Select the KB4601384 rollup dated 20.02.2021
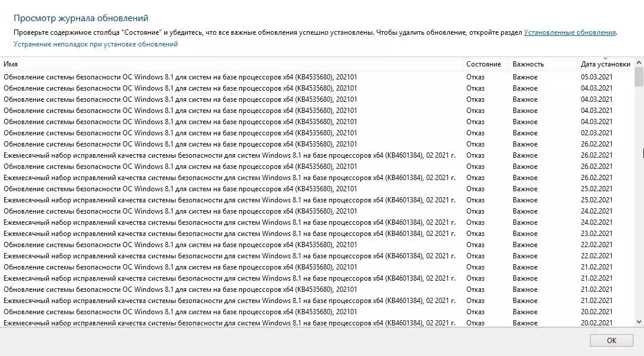Viewport: 644px width, 356px height. pos(317,322)
